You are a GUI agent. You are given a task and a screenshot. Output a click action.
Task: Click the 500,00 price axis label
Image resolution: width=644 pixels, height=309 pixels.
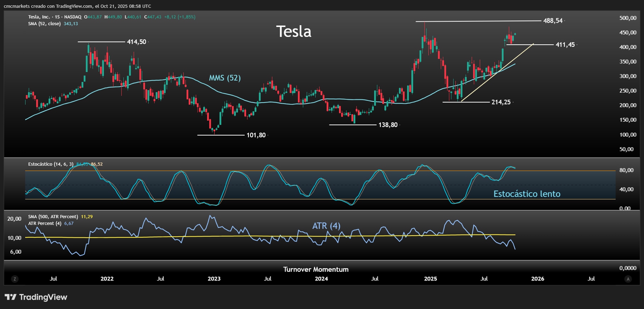coord(628,18)
